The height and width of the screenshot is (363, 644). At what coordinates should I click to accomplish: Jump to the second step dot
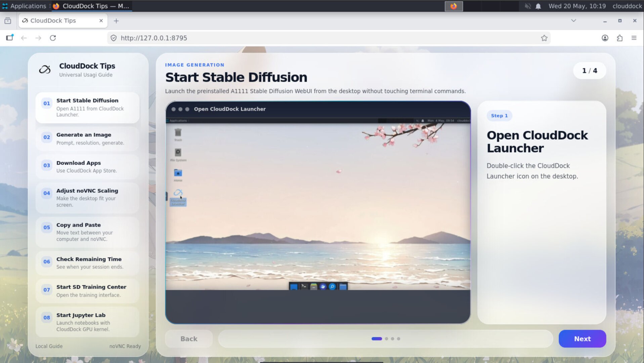tap(386, 339)
